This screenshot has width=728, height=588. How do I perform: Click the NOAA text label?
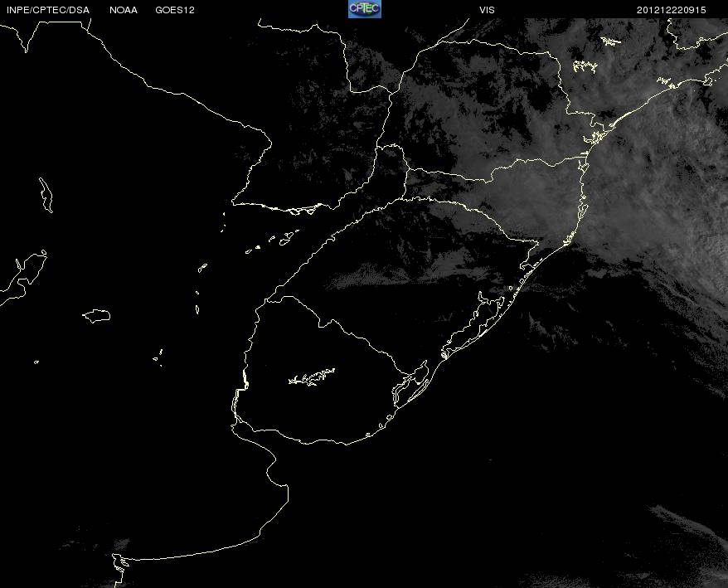(124, 10)
